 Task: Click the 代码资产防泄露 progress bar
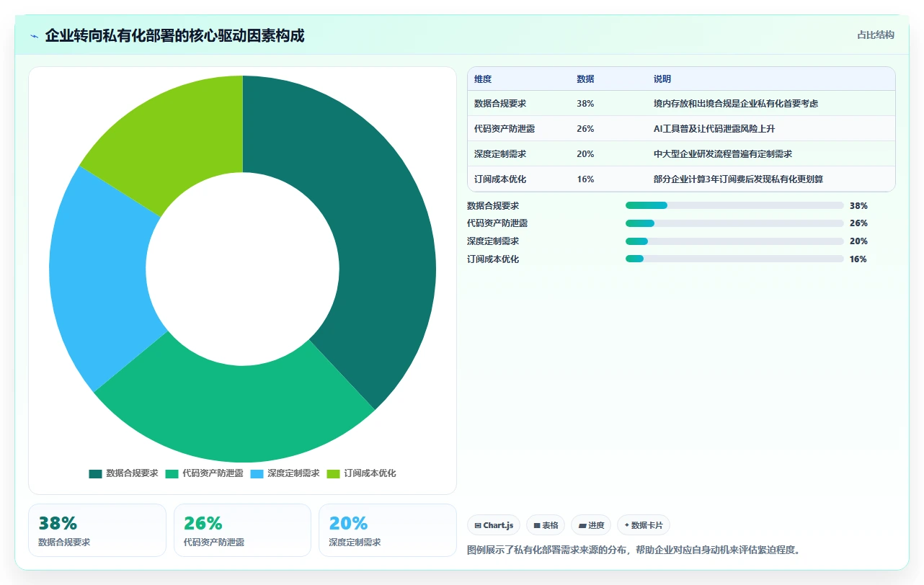pos(734,223)
